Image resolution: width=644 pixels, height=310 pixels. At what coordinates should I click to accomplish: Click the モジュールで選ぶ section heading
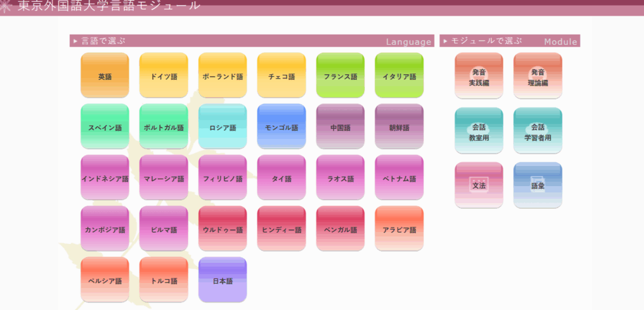pyautogui.click(x=486, y=41)
